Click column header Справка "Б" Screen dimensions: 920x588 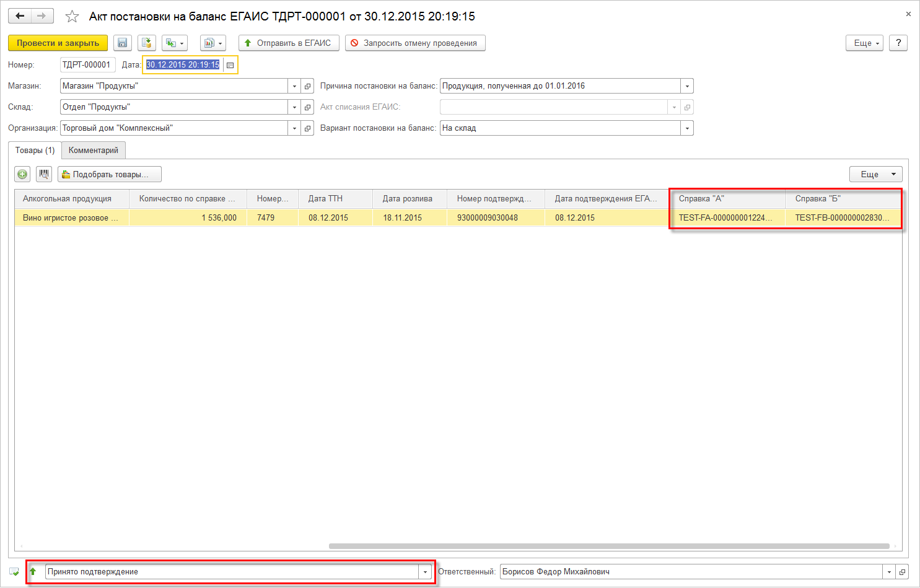tap(843, 199)
